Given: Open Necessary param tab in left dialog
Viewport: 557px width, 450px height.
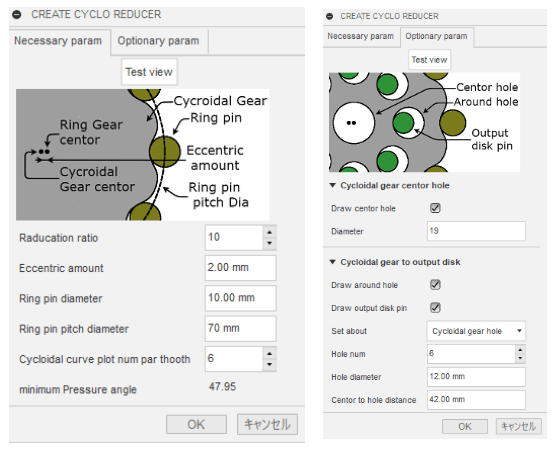Looking at the screenshot, I should (58, 41).
